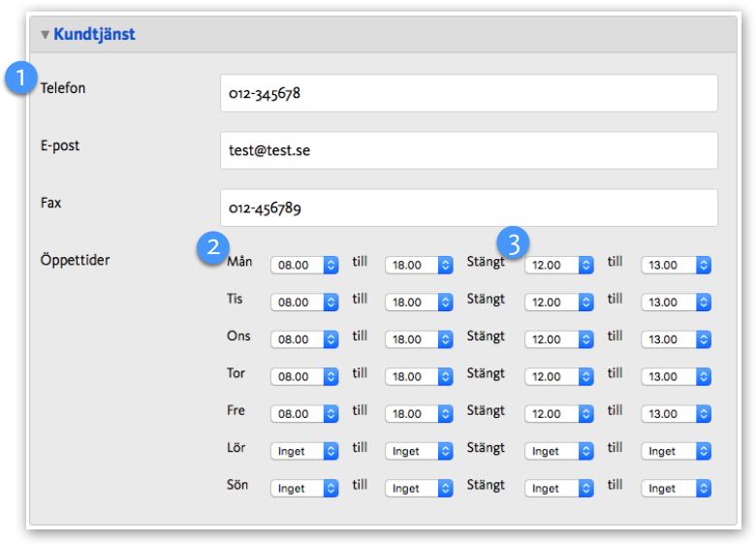The width and height of the screenshot is (756, 544).
Task: Focus the Telefon input field
Action: (468, 94)
